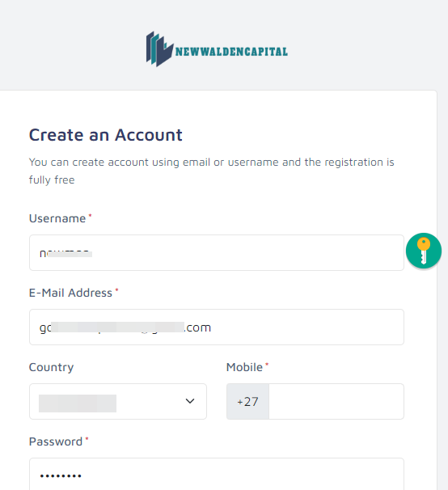This screenshot has width=448, height=490.
Task: Click the Username field label
Action: pos(57,218)
